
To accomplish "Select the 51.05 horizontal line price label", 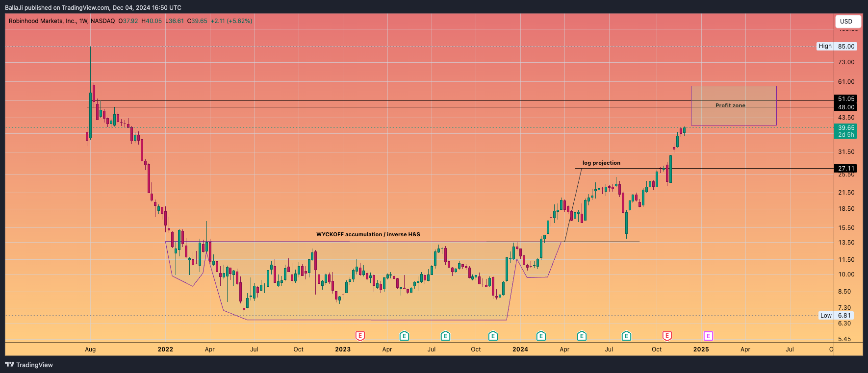I will 846,99.
